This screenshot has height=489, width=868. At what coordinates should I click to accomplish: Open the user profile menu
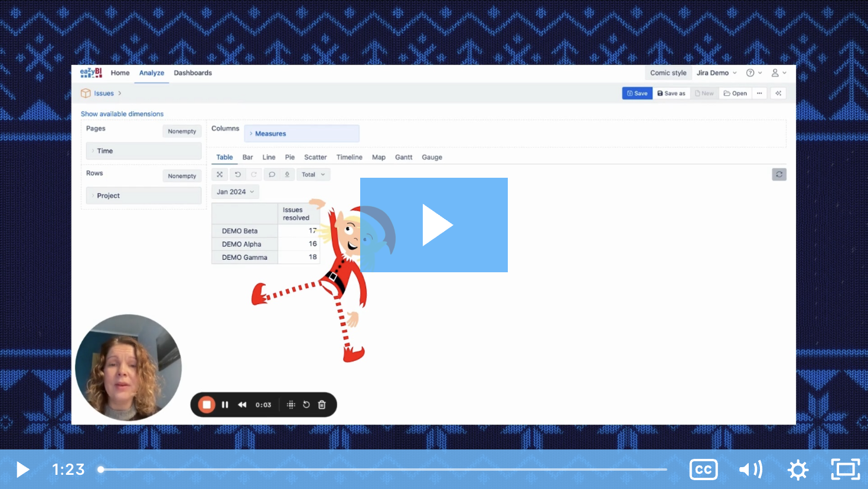[x=779, y=73]
